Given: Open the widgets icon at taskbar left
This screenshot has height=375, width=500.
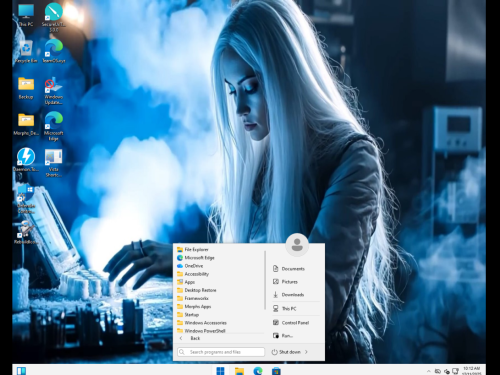Looking at the screenshot, I should [22, 371].
